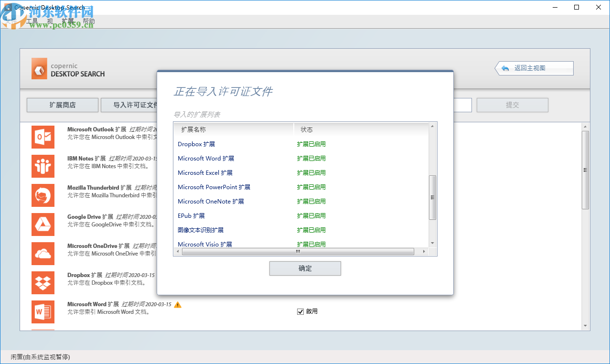
Task: Confirm the import with 确定 button
Action: click(x=305, y=268)
